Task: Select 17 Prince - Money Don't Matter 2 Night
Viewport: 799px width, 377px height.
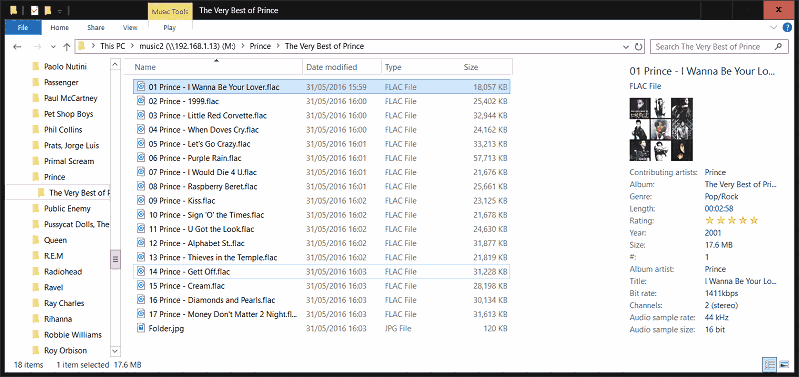Action: tap(322, 314)
